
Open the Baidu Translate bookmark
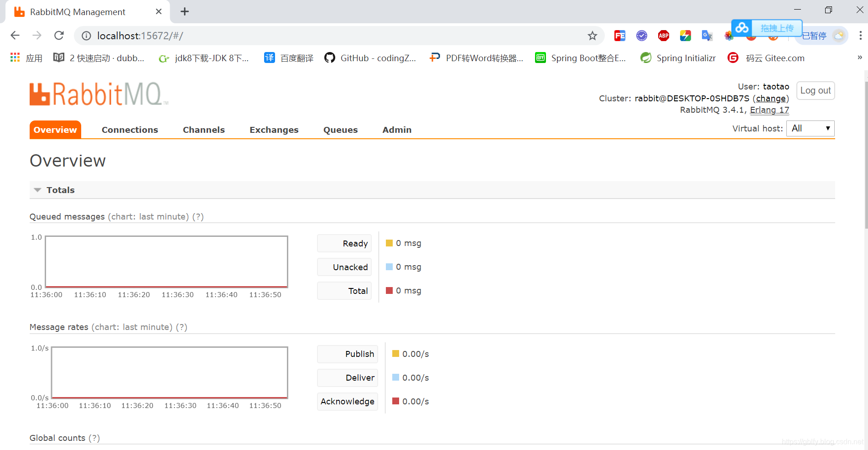289,58
